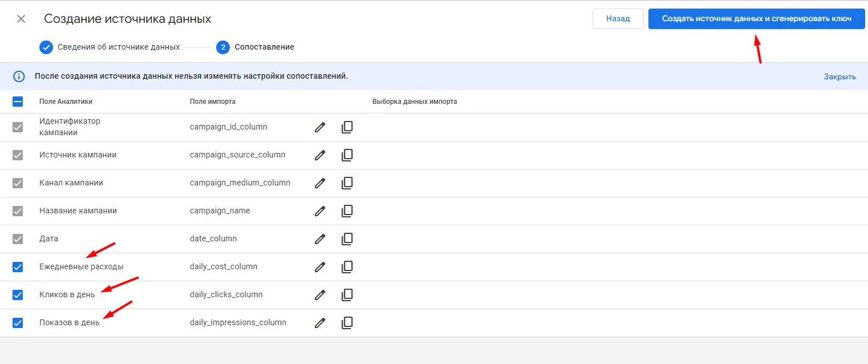Copy the campaign_medium_column field name

pyautogui.click(x=347, y=183)
